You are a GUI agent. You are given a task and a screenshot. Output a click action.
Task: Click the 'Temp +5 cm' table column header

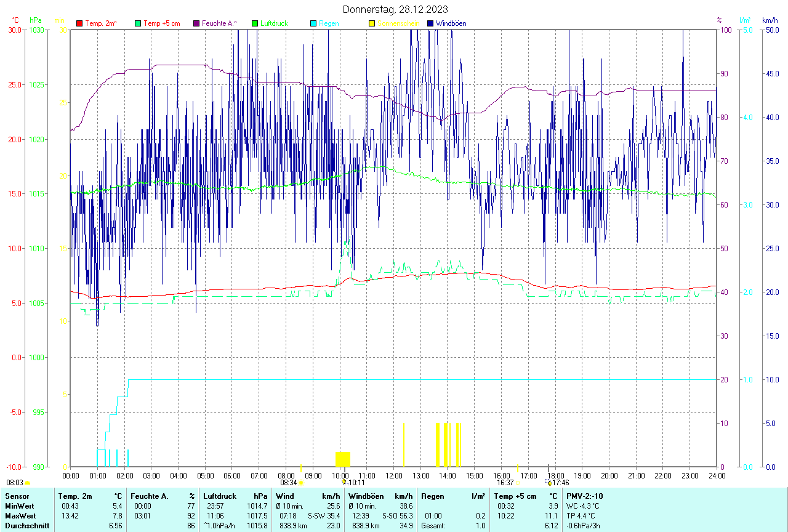pyautogui.click(x=515, y=496)
